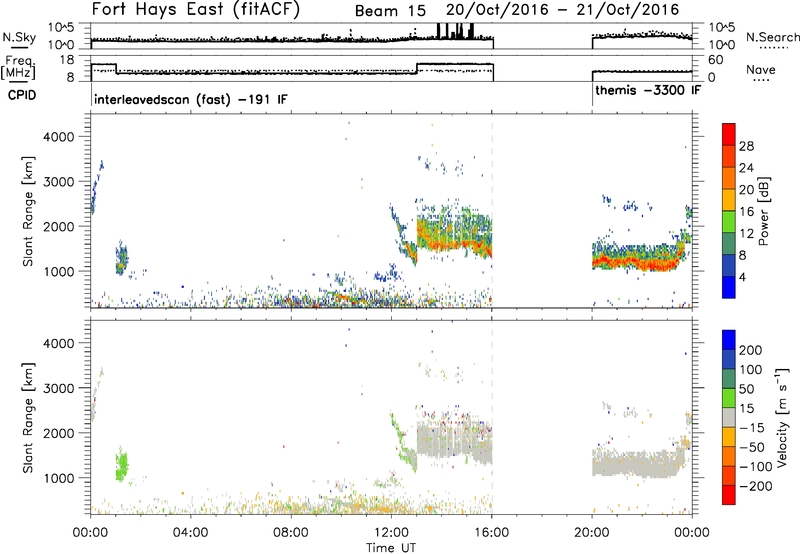Select the "N.Sky" legend label
The image size is (800, 554).
pyautogui.click(x=19, y=37)
